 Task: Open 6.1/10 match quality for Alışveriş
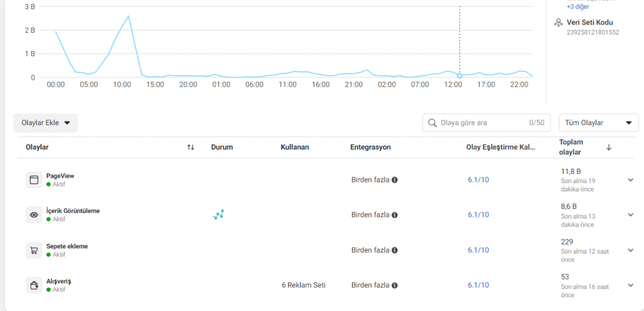click(479, 285)
